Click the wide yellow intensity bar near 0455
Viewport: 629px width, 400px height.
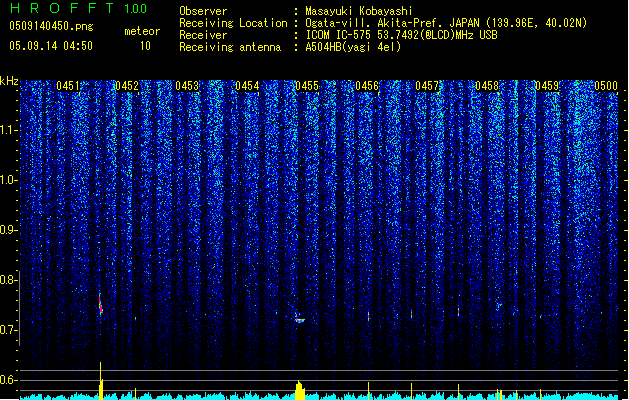[300, 390]
